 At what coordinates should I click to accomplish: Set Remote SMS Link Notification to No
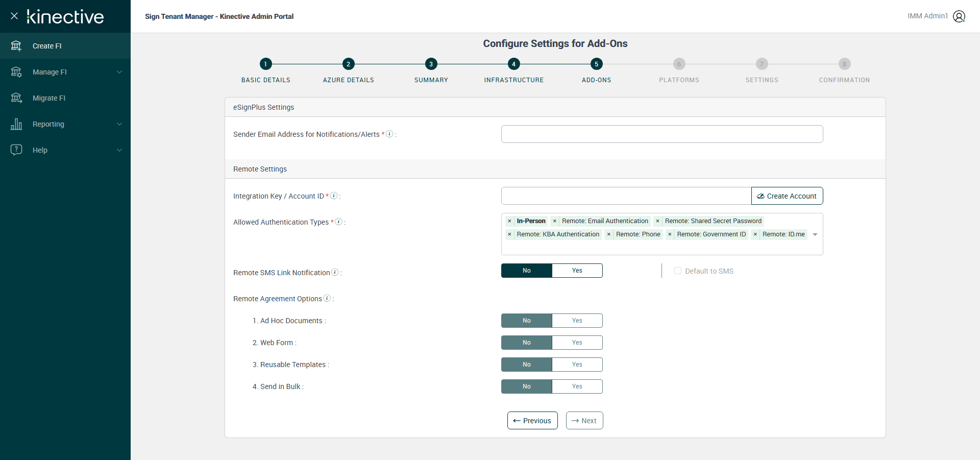click(x=527, y=271)
